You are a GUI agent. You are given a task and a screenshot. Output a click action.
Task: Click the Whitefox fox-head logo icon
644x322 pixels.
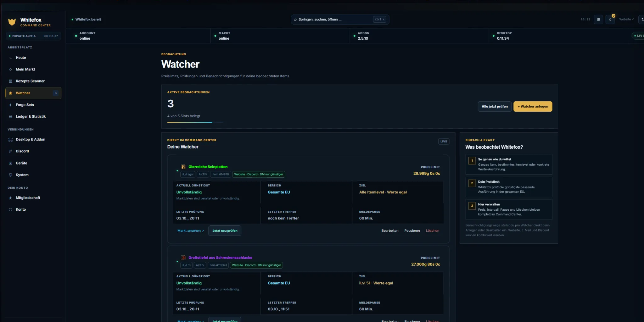[x=12, y=22]
